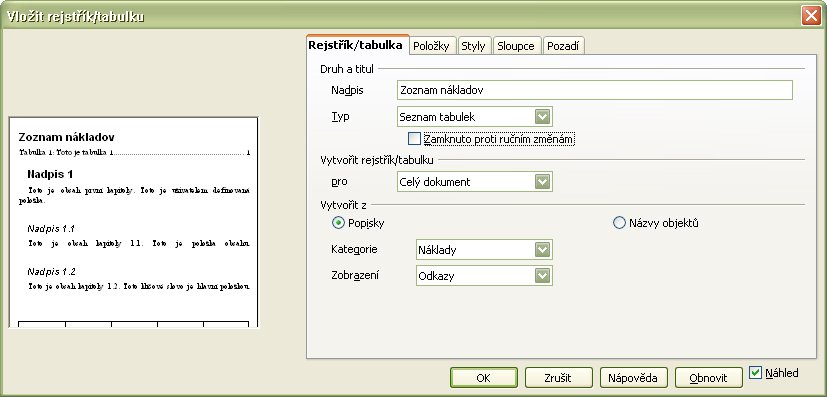
Task: Click into the Nadpis text field
Action: click(x=594, y=90)
